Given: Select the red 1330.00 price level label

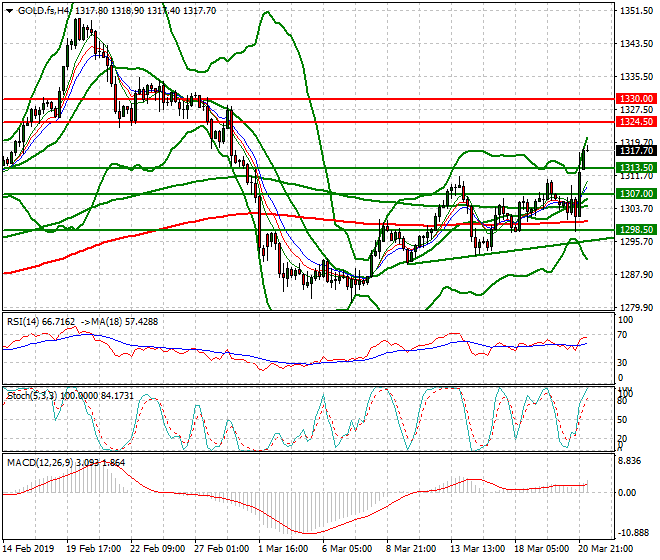Looking at the screenshot, I should (635, 99).
